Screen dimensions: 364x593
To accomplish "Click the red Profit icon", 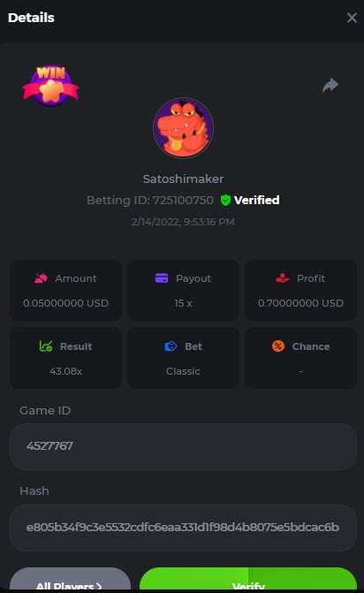I will coord(283,278).
